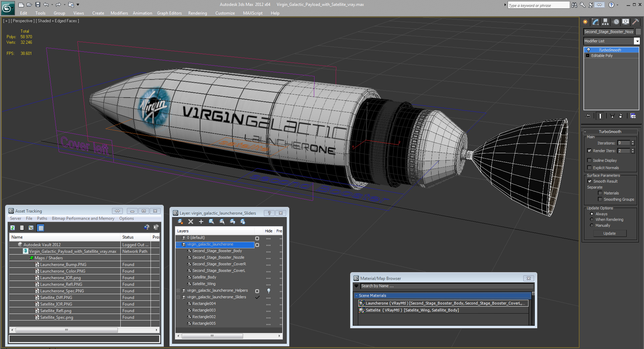Click the Open File folder icon
This screenshot has height=349, width=644.
(29, 5)
